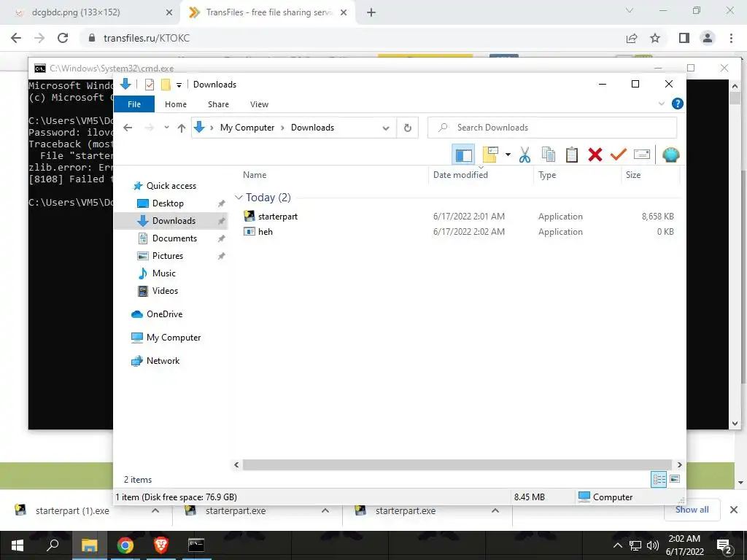Viewport: 747px width, 560px height.
Task: Open Quick Access Toolbar customize dropdown
Action: pos(179,85)
